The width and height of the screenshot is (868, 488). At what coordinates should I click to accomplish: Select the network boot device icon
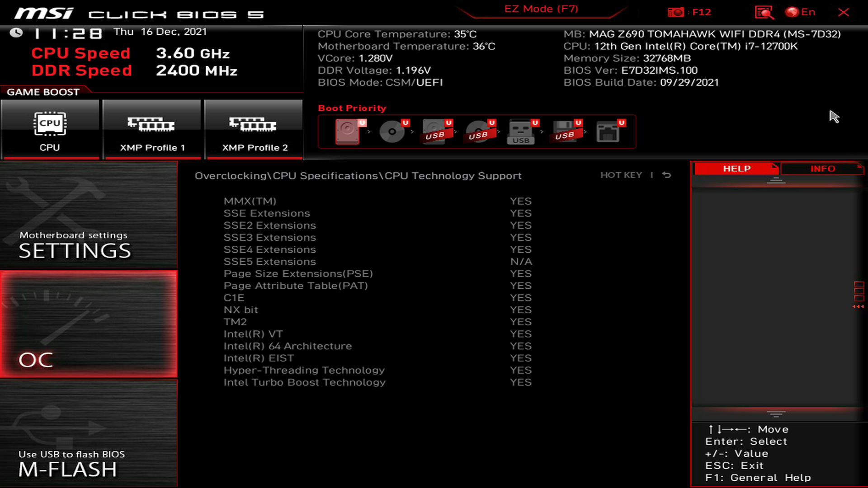pos(610,131)
